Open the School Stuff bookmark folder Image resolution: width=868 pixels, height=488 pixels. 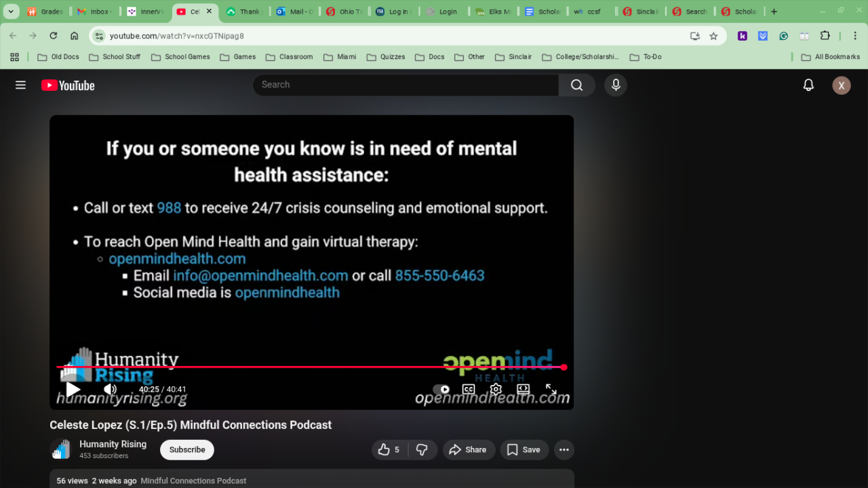point(115,57)
